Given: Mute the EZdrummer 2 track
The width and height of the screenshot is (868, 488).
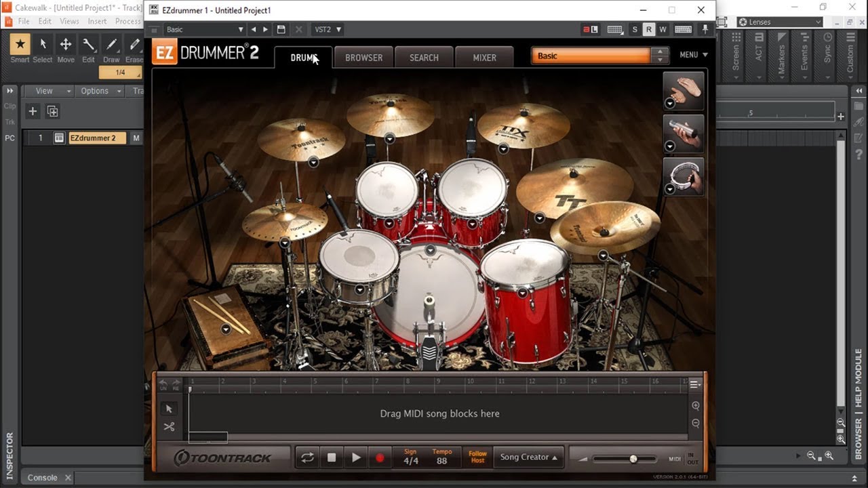Looking at the screenshot, I should pyautogui.click(x=136, y=138).
